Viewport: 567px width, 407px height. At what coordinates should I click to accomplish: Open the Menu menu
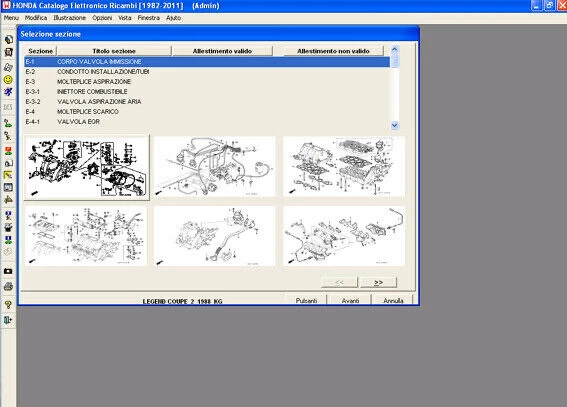click(x=11, y=18)
